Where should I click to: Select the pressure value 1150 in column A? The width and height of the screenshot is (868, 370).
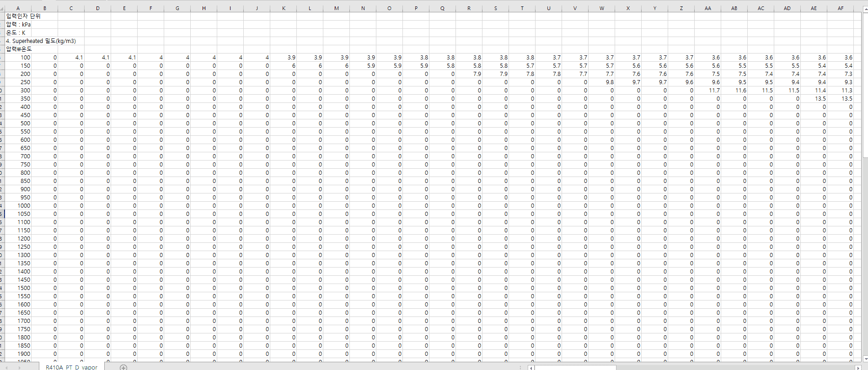18,230
